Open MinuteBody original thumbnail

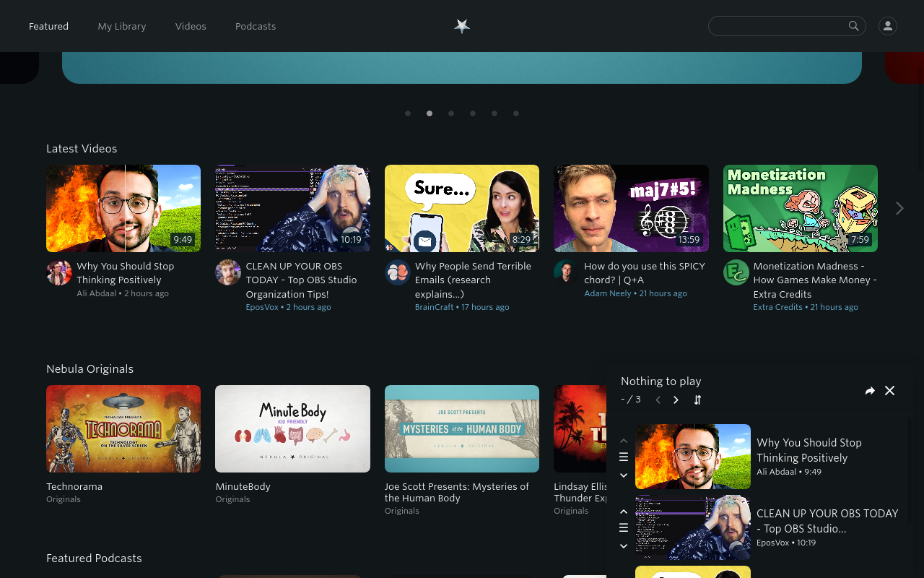pyautogui.click(x=292, y=428)
